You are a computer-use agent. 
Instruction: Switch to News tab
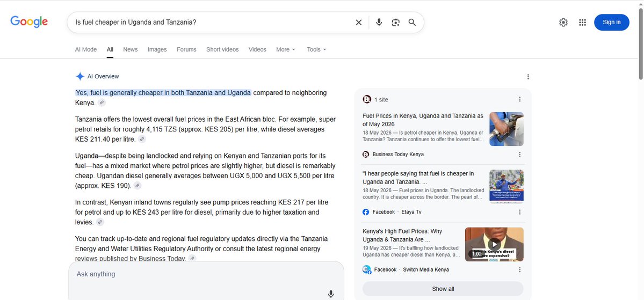tap(130, 49)
